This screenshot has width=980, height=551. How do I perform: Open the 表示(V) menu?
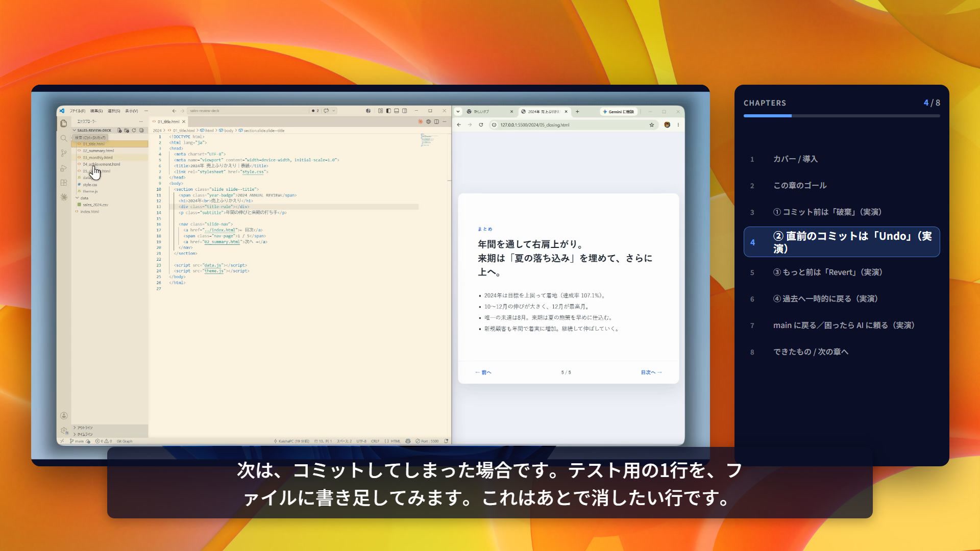click(132, 111)
